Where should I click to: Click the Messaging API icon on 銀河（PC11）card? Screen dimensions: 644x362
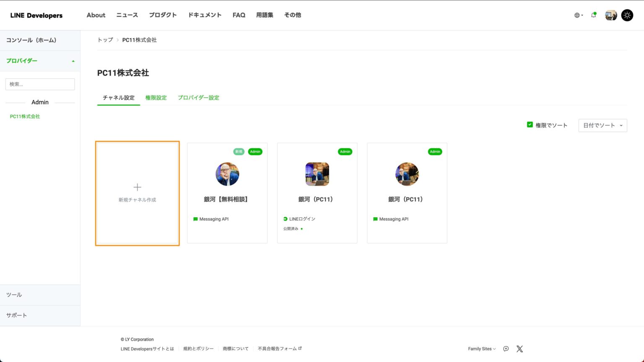coord(375,219)
